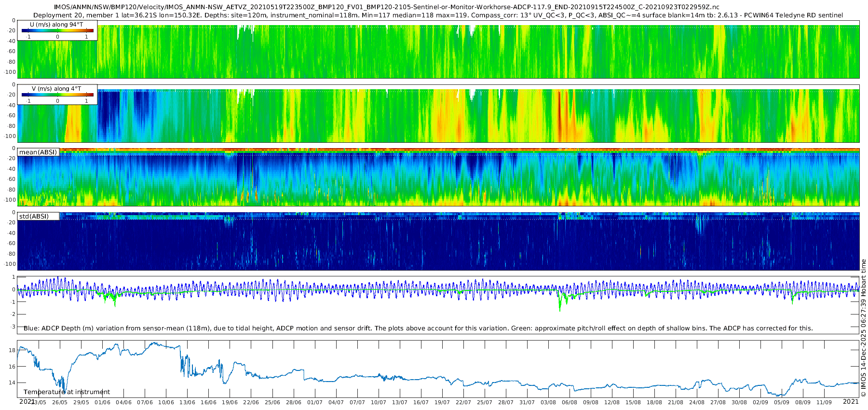Select the 19/07 date tick label

[x=442, y=402]
